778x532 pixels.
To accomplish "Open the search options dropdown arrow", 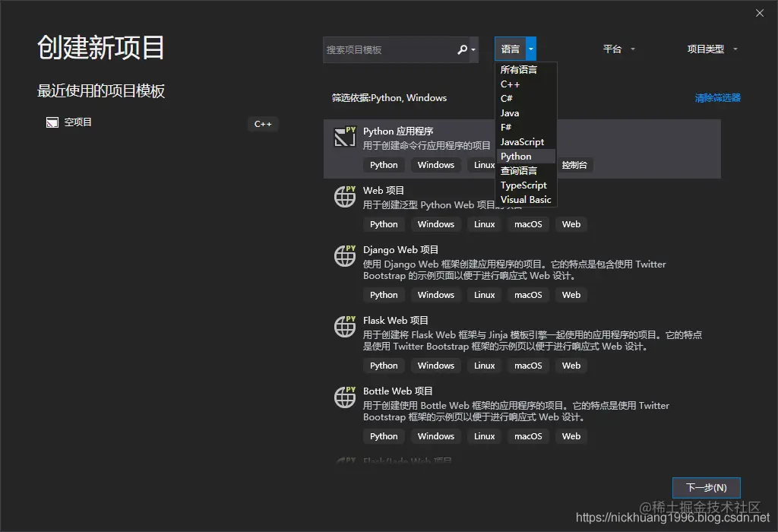I will [x=473, y=49].
